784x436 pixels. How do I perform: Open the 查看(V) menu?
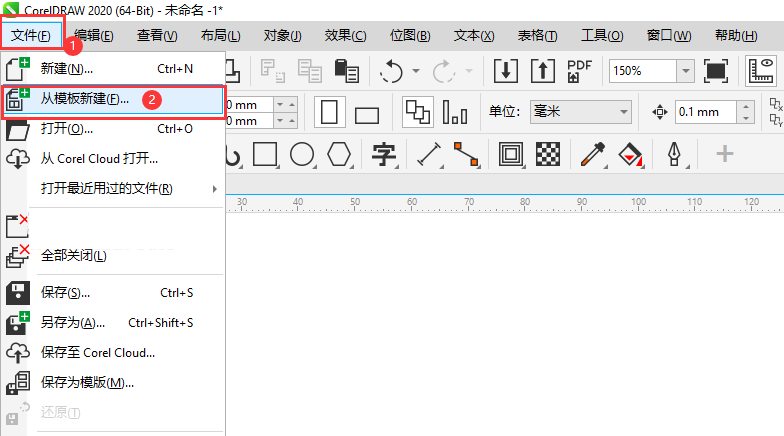pos(157,36)
